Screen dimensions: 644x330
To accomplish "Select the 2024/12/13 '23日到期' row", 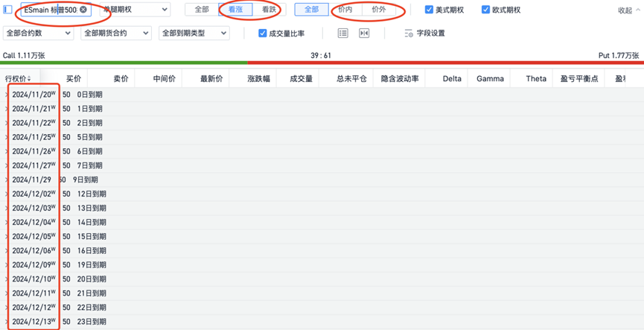I will point(322,321).
